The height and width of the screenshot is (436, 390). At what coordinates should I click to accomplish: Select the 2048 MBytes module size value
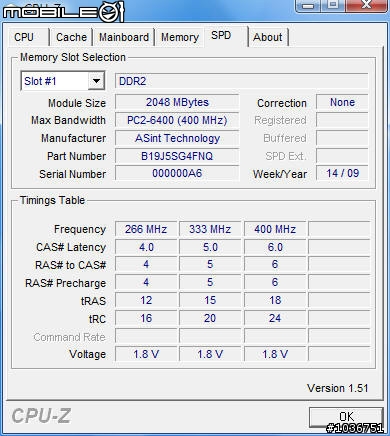pos(177,102)
